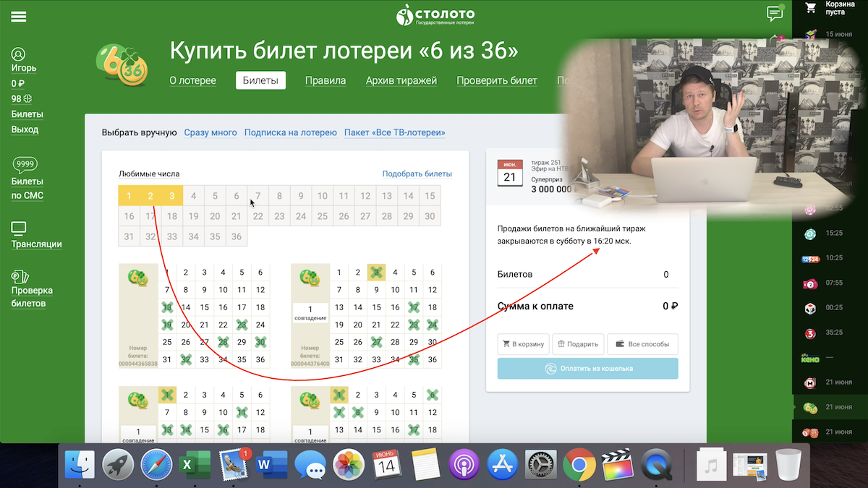Click the В корзину button
This screenshot has height=488, width=868.
[524, 344]
